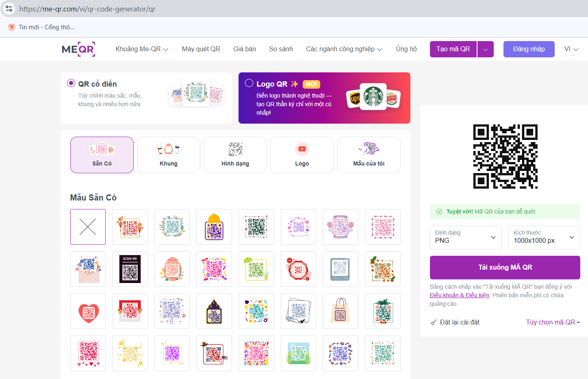Choose the envelope with blue QR template

pos(88,269)
